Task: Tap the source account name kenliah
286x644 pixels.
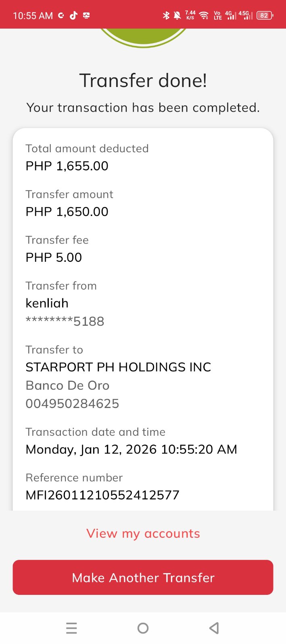Action: click(47, 303)
